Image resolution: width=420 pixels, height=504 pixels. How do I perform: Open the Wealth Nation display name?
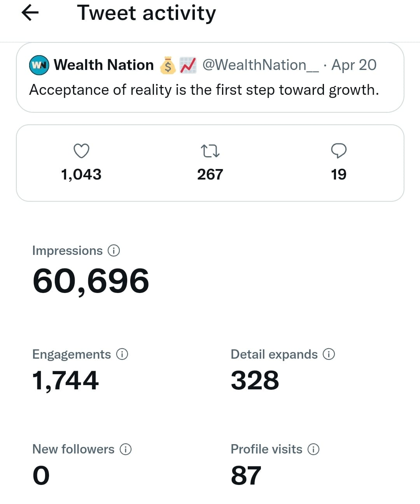[x=104, y=65]
